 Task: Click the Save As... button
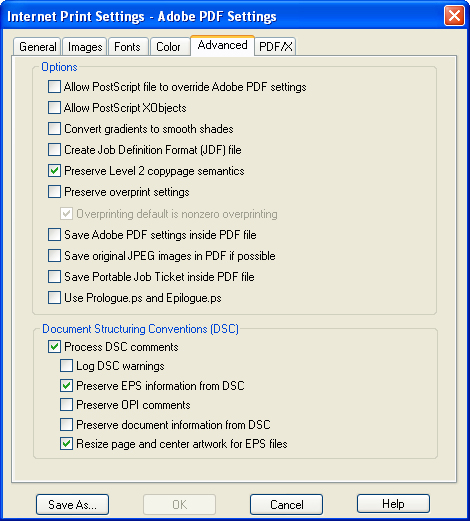[72, 504]
